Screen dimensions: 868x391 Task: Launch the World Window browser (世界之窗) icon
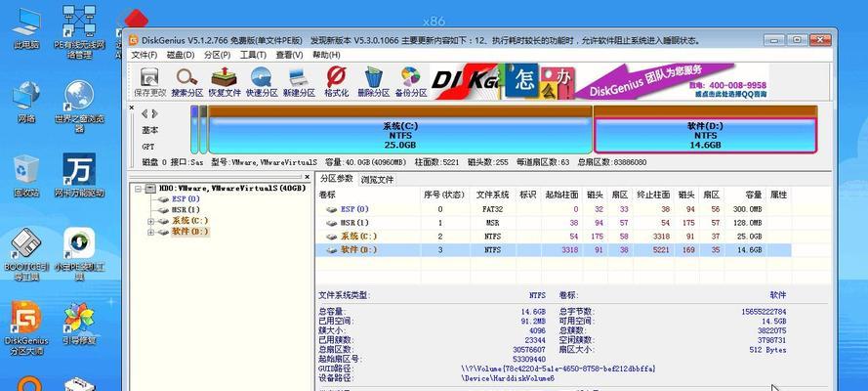pyautogui.click(x=79, y=107)
